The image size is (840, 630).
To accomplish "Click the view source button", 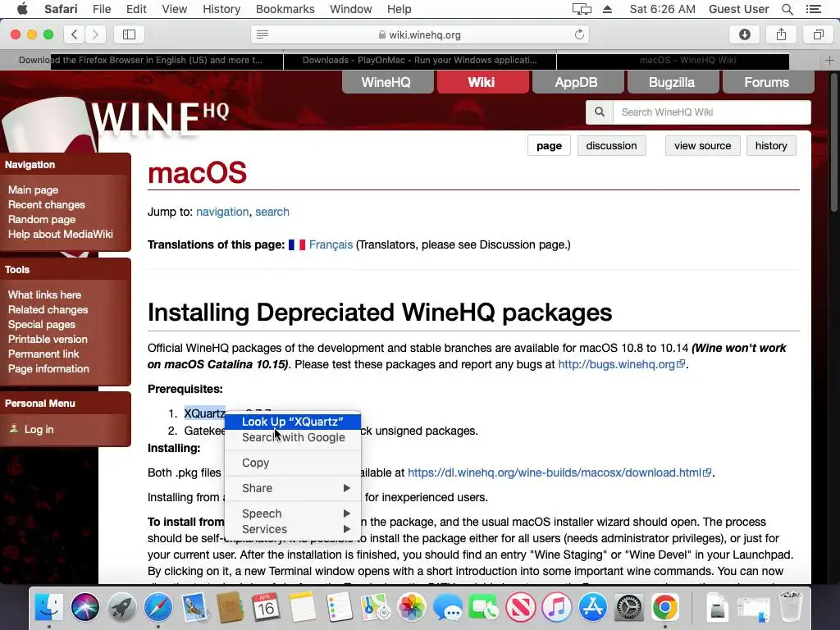I will click(x=702, y=146).
